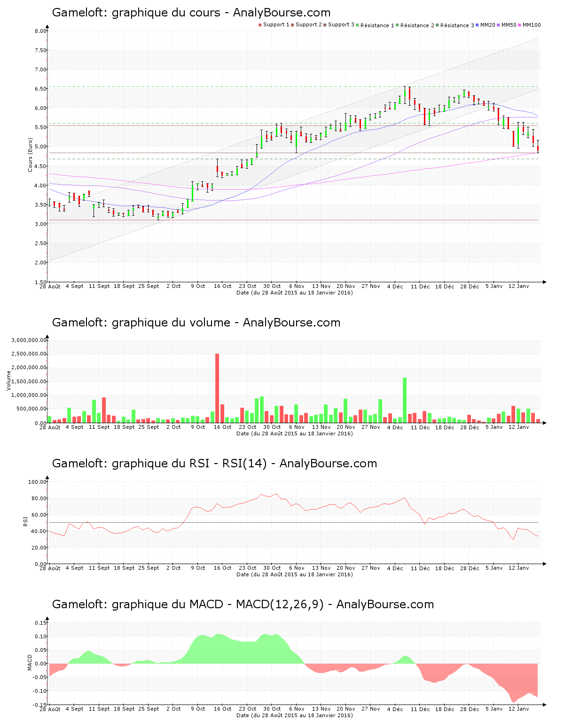Click '12 Janv' date under price chart
This screenshot has height=728, width=564.
[x=519, y=286]
